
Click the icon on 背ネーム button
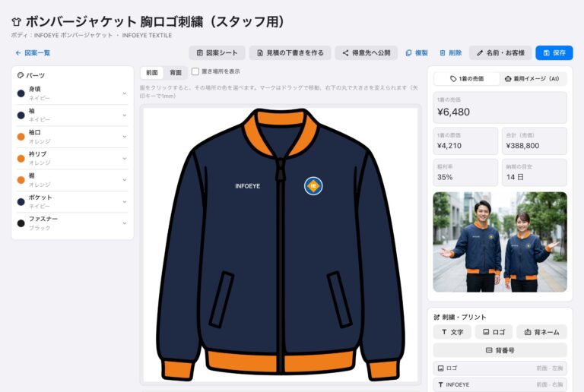tap(528, 332)
